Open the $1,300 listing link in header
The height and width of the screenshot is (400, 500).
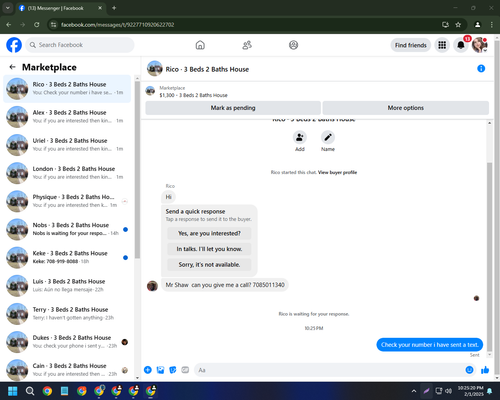click(x=193, y=95)
